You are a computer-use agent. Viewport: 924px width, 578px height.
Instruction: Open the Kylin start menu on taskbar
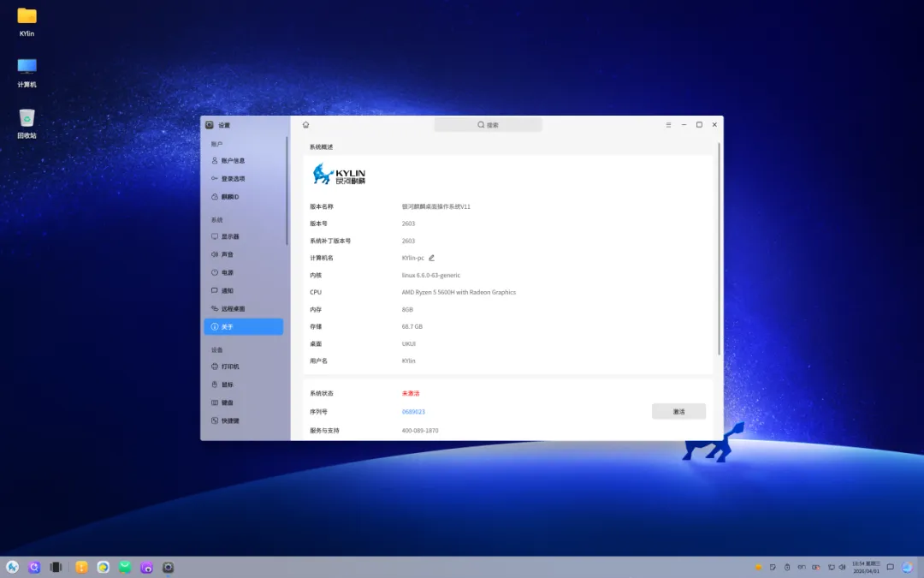[x=12, y=568]
